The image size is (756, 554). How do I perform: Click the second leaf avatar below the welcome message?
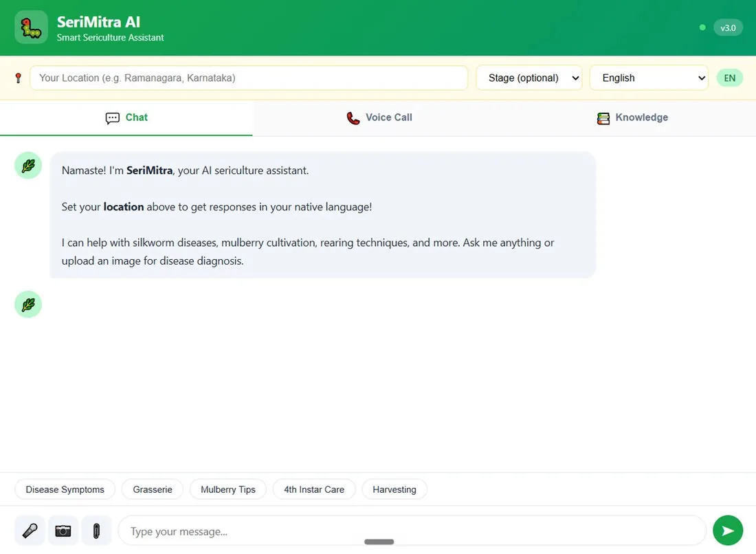[x=28, y=304]
